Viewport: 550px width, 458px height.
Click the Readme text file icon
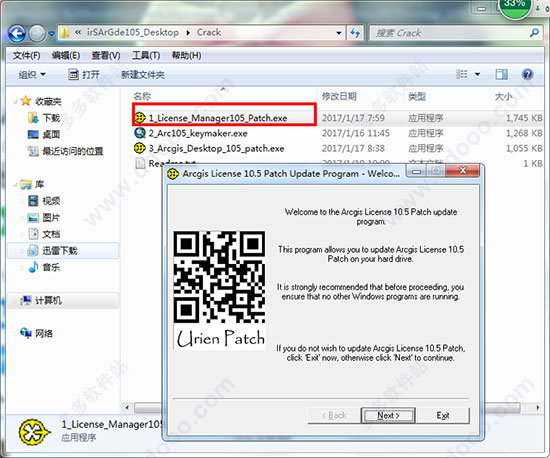pos(140,163)
